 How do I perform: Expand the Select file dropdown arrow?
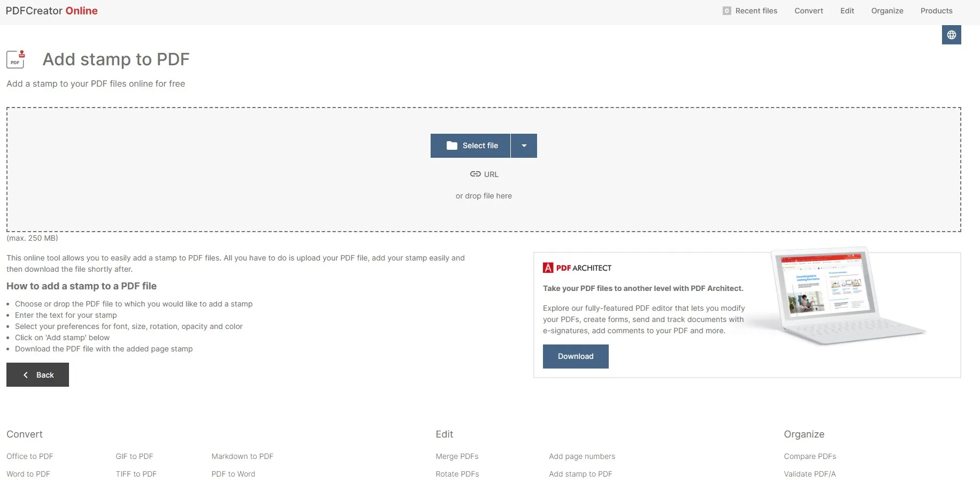pyautogui.click(x=524, y=145)
